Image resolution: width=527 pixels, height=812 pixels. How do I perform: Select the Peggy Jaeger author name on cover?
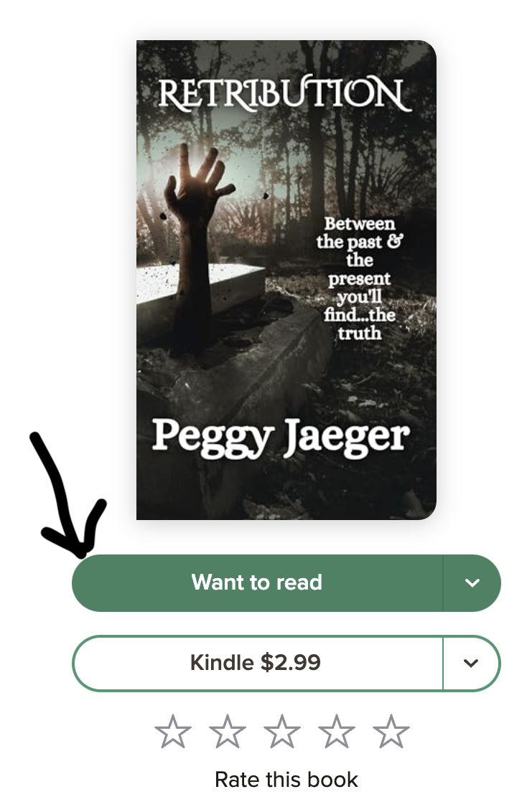point(280,438)
